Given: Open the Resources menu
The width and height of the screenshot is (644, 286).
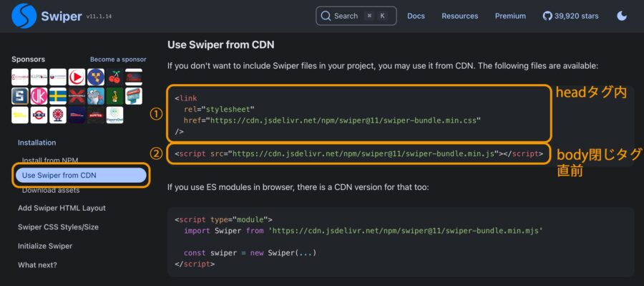Looking at the screenshot, I should [x=459, y=16].
